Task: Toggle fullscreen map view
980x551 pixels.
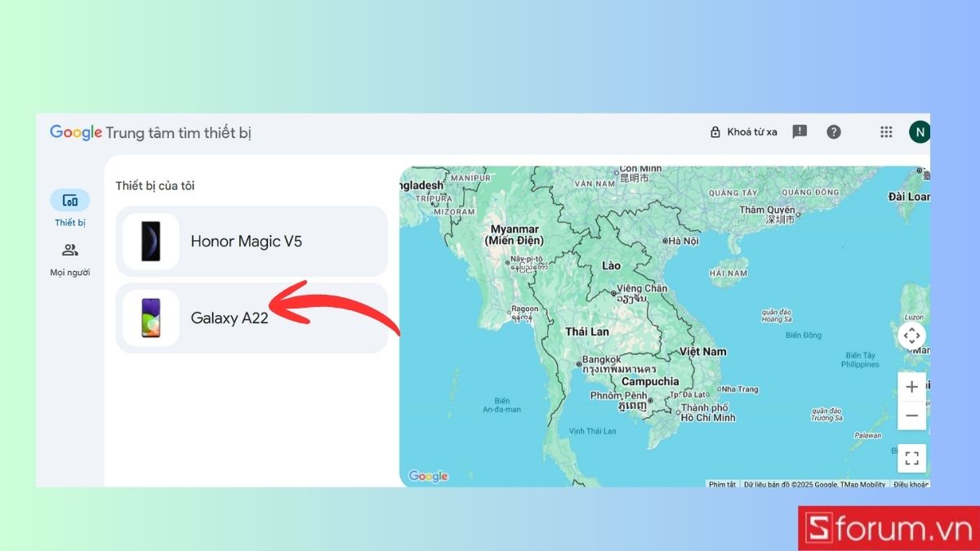Action: pyautogui.click(x=912, y=458)
